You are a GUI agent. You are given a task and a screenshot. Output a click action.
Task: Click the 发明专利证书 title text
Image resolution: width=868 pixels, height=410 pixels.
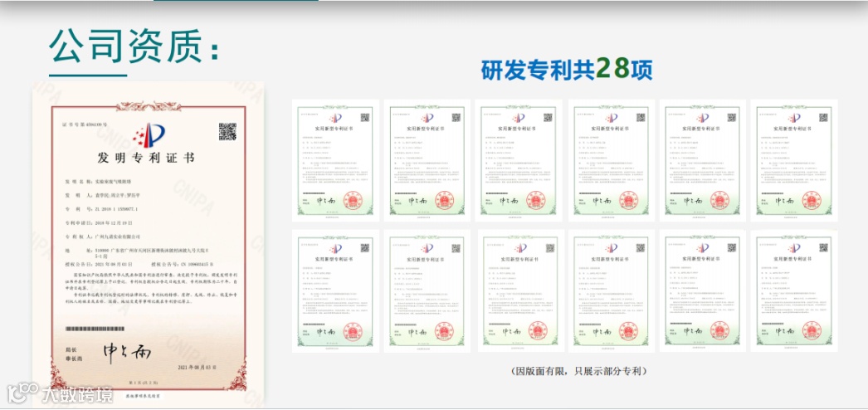click(x=146, y=159)
